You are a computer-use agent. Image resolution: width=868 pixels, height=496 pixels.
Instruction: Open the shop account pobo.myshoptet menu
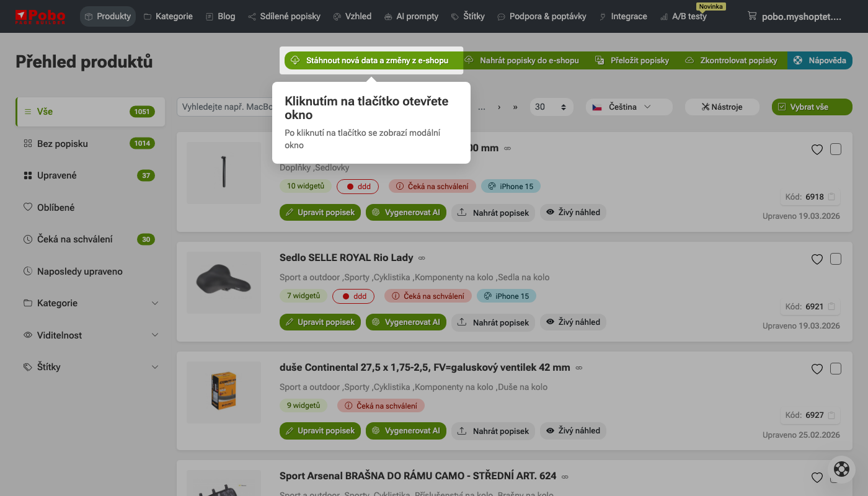tap(794, 17)
